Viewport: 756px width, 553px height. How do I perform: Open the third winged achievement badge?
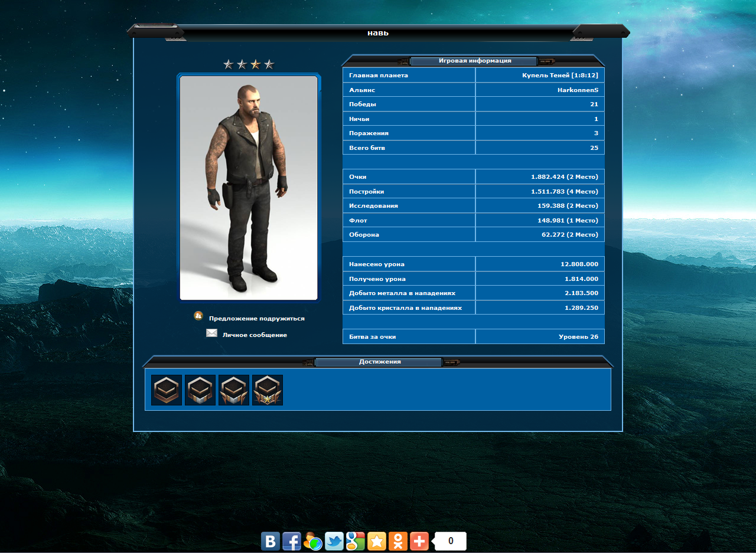[234, 390]
